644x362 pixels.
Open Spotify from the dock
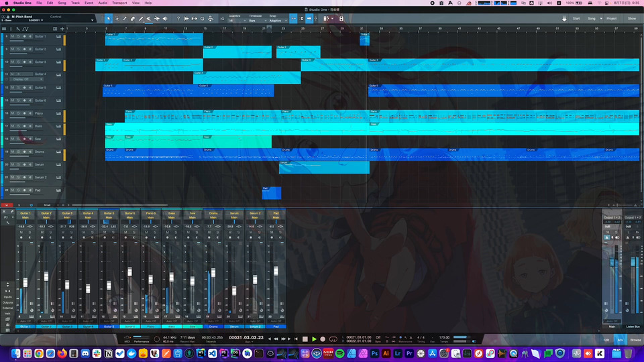[x=339, y=353]
